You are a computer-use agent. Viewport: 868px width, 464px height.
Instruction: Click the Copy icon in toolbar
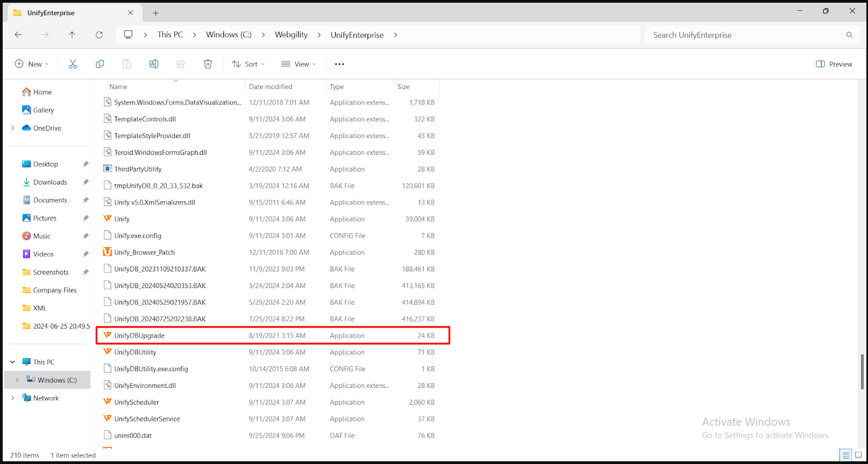click(x=100, y=64)
